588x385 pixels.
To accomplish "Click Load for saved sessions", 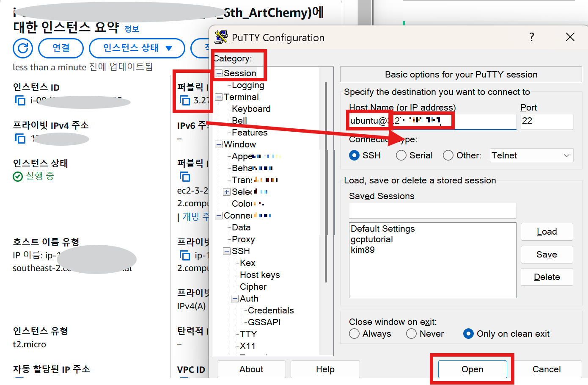I will (x=547, y=232).
